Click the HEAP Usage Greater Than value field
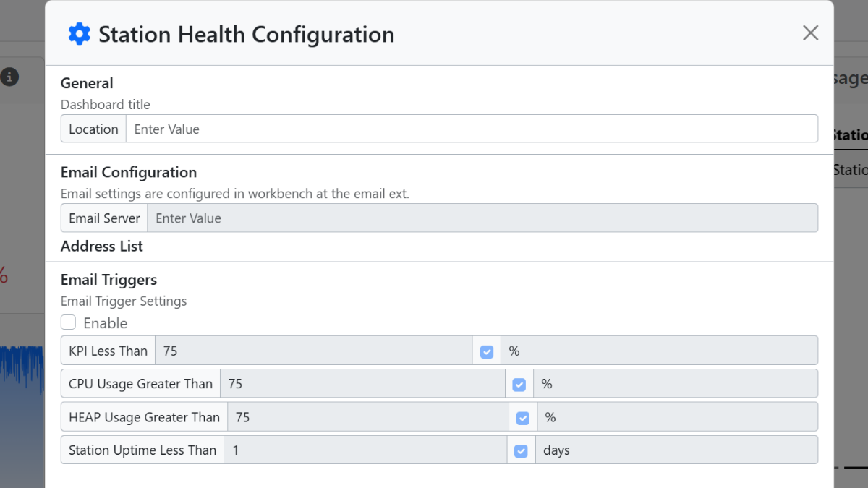868x488 pixels. coord(367,418)
